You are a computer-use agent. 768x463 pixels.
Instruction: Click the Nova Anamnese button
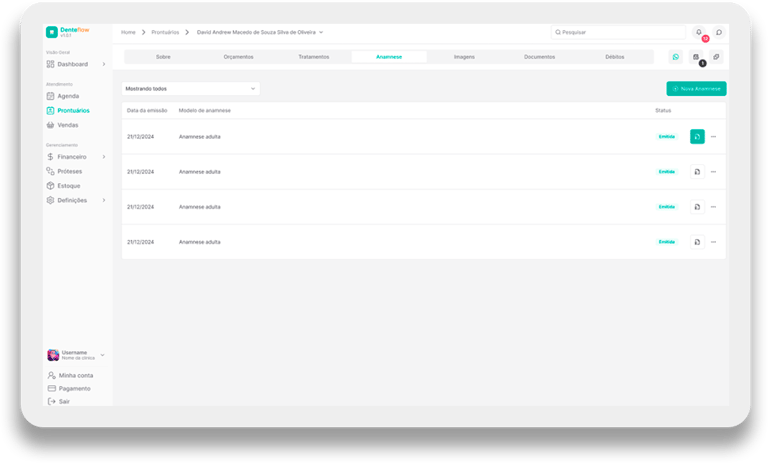pyautogui.click(x=696, y=89)
